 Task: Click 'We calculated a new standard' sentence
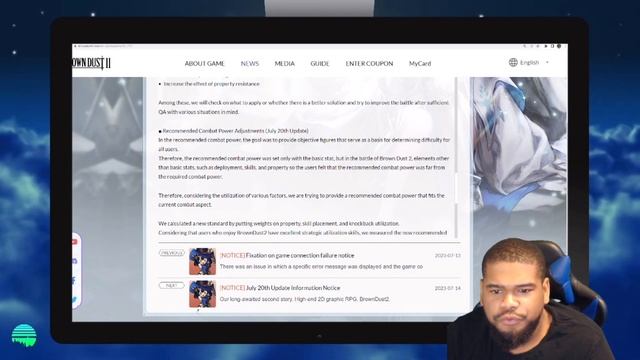click(279, 224)
